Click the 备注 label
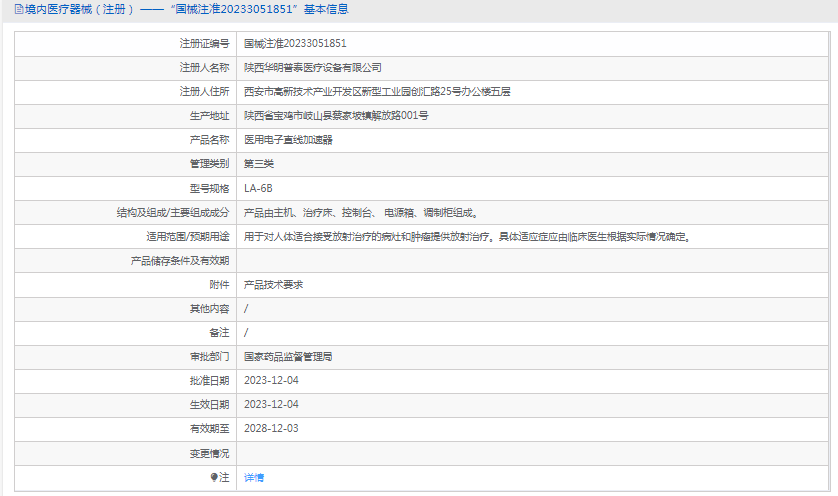 (219, 332)
